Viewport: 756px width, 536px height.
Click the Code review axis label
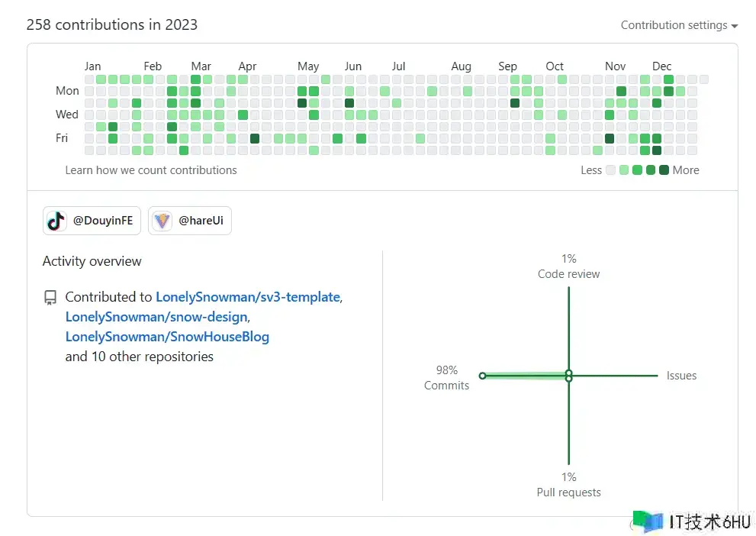click(x=568, y=274)
